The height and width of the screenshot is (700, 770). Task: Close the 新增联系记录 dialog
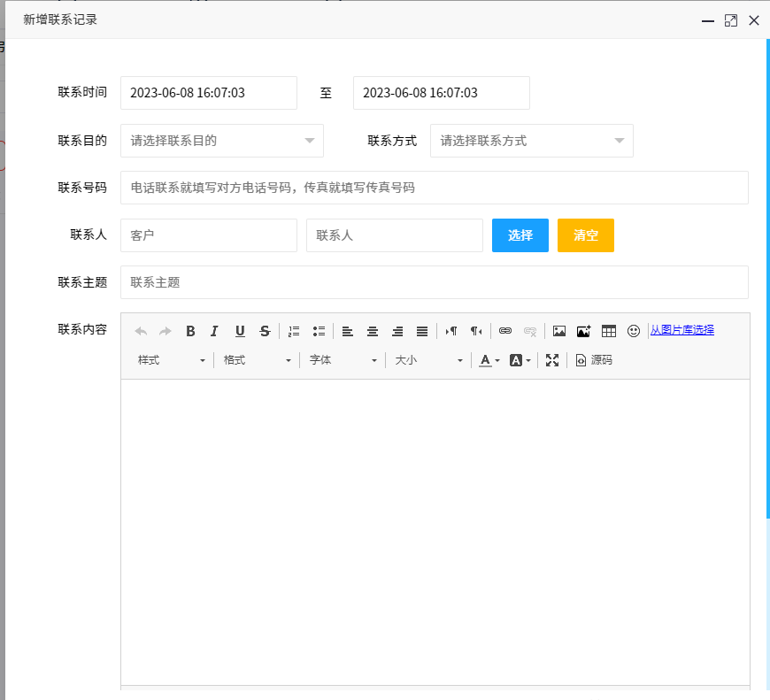click(754, 20)
